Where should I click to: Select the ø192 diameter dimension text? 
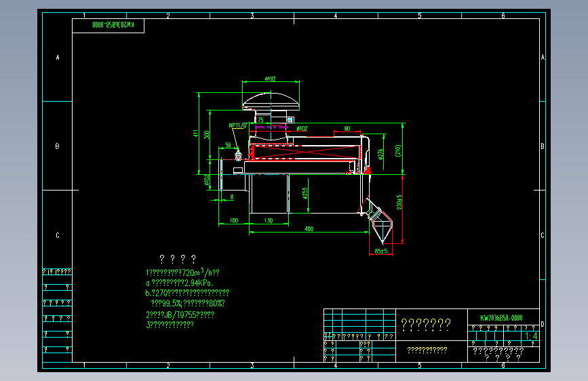pyautogui.click(x=271, y=79)
